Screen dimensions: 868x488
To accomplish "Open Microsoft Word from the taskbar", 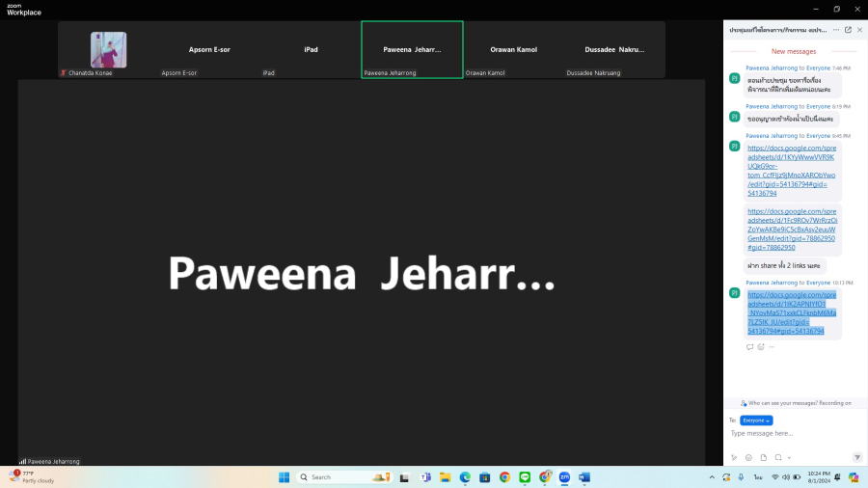I will 584,477.
